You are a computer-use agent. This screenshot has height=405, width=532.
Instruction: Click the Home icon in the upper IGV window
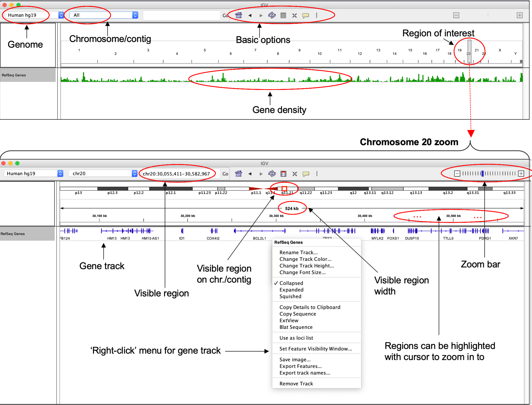coord(238,15)
